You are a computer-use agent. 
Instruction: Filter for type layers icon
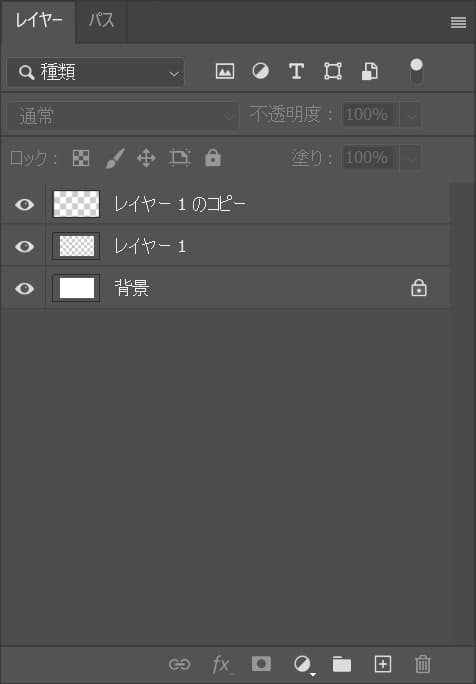(296, 71)
